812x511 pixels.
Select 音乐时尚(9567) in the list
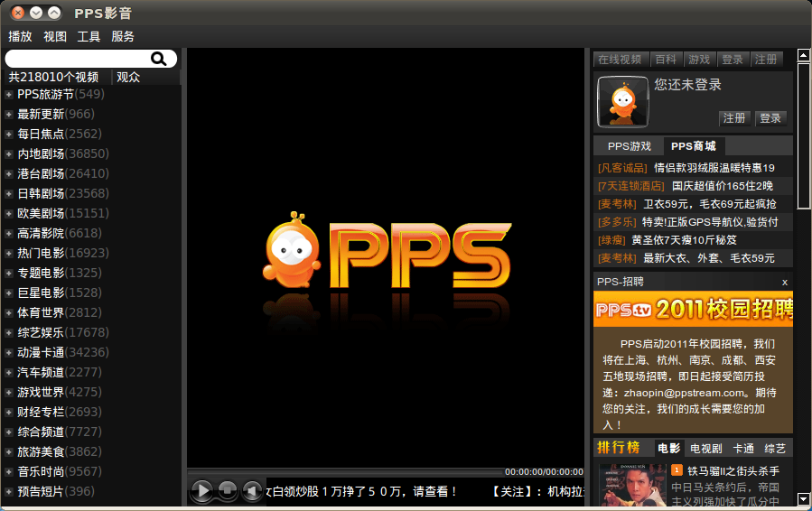click(60, 471)
